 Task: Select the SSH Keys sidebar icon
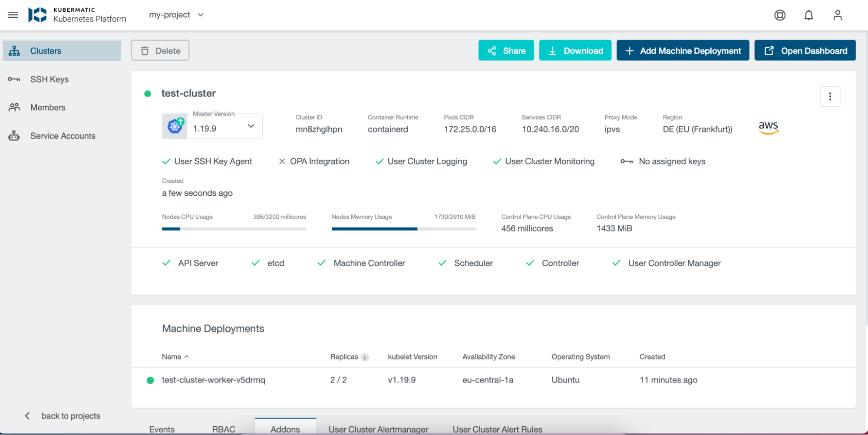(14, 79)
